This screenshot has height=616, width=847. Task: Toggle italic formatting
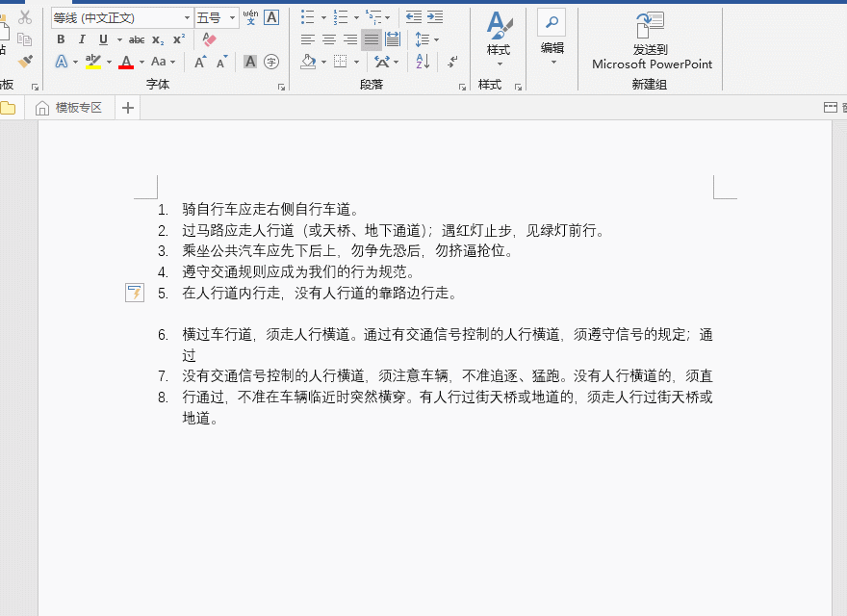click(82, 38)
